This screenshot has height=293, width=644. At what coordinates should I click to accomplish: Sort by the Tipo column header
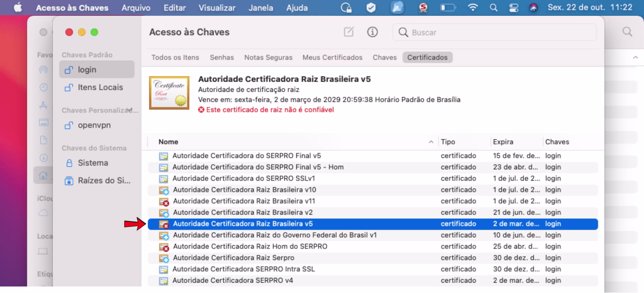pos(448,142)
